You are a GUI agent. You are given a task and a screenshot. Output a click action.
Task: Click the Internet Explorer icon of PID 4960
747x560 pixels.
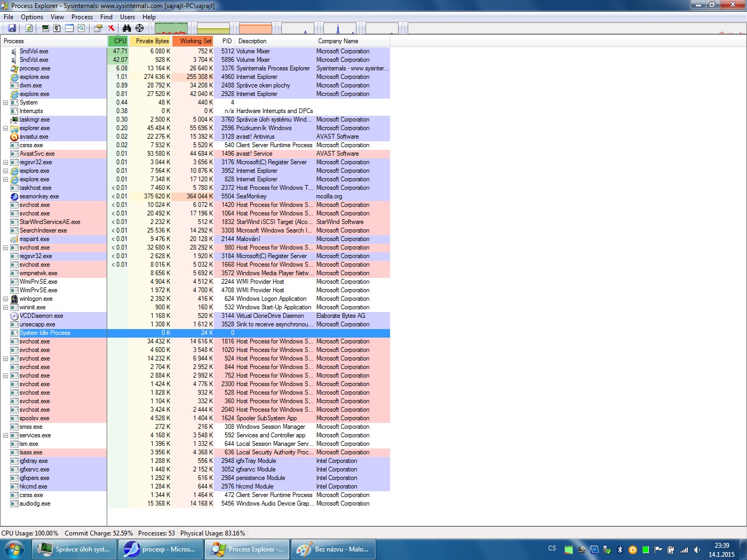coord(14,77)
